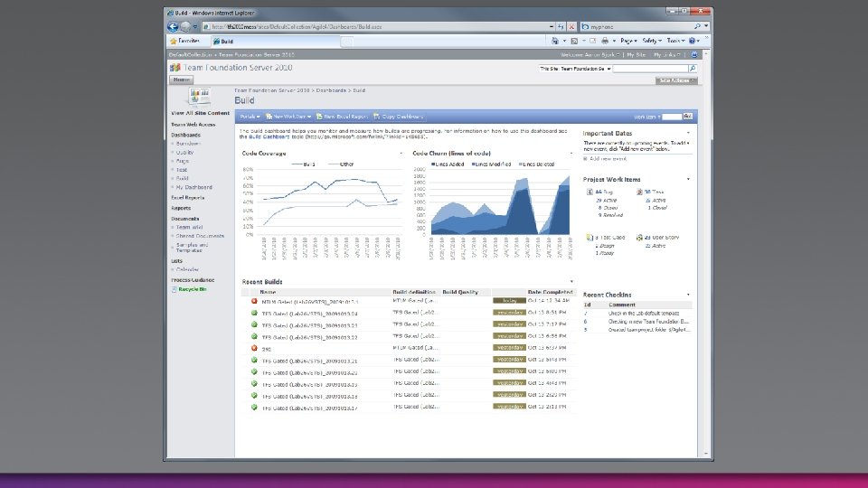Click the dashboard chart image above site content
This screenshot has width=868, height=488.
199,97
